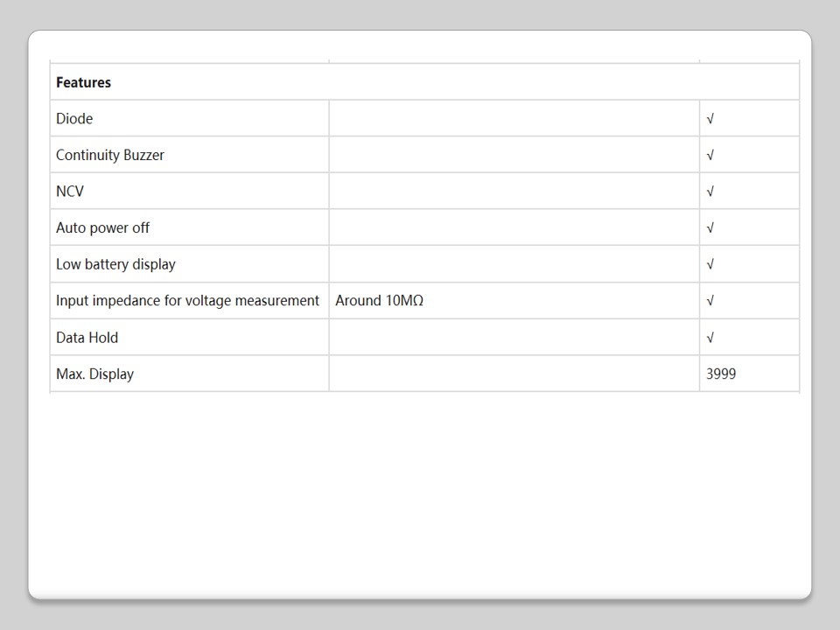Select the Continuity Buzzer label
840x630 pixels.
point(110,155)
